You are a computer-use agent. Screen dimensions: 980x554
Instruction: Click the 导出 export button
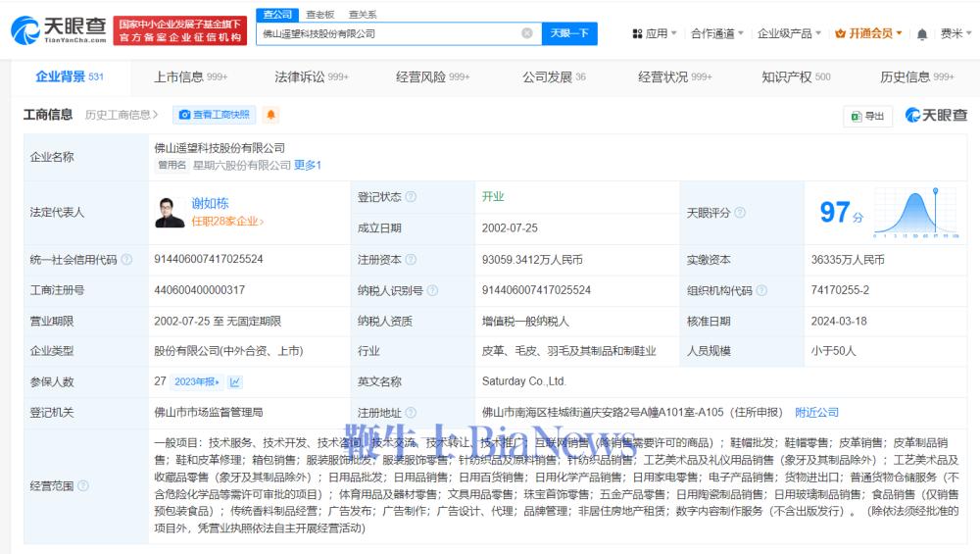click(x=867, y=116)
